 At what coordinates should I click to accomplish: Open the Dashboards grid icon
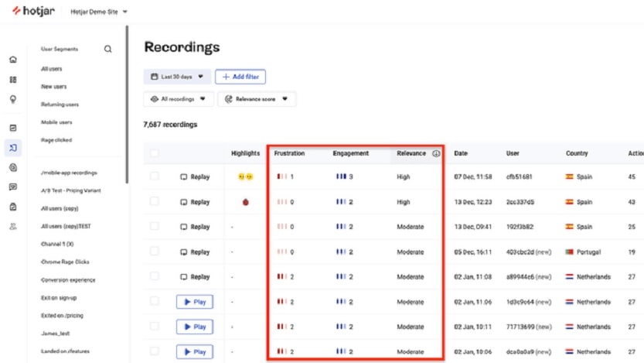point(13,80)
